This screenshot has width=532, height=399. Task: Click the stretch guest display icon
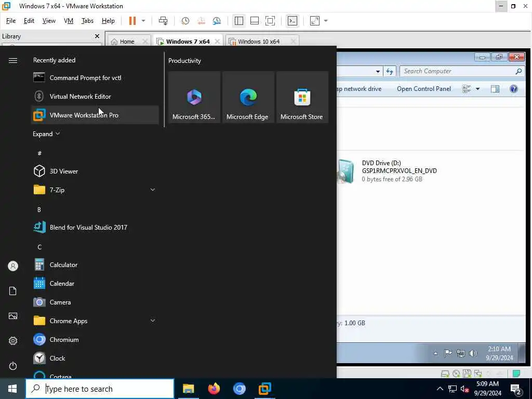tap(314, 21)
